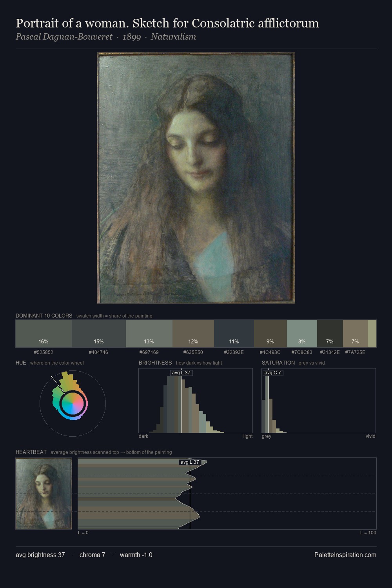Click the 'avg L 37' heartbeat chart label
Screen dimensions: 392x588
pyautogui.click(x=190, y=462)
